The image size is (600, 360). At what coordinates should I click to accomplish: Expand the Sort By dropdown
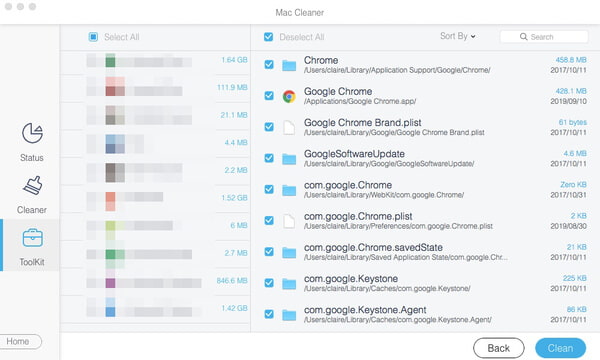click(458, 36)
